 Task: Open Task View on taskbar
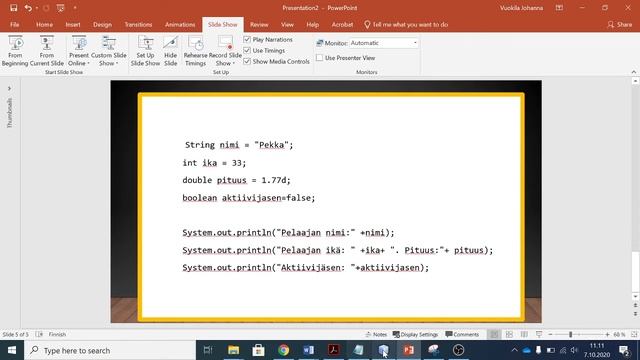click(x=208, y=350)
